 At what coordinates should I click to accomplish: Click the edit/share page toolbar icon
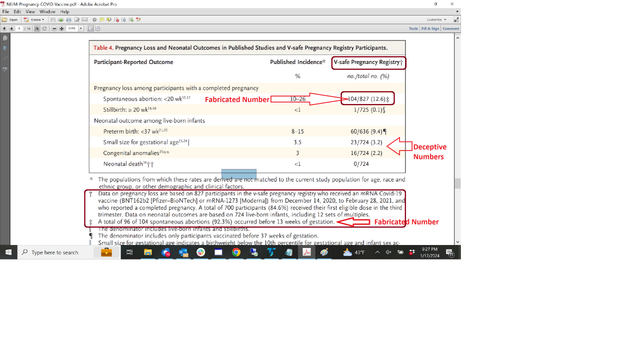click(76, 20)
